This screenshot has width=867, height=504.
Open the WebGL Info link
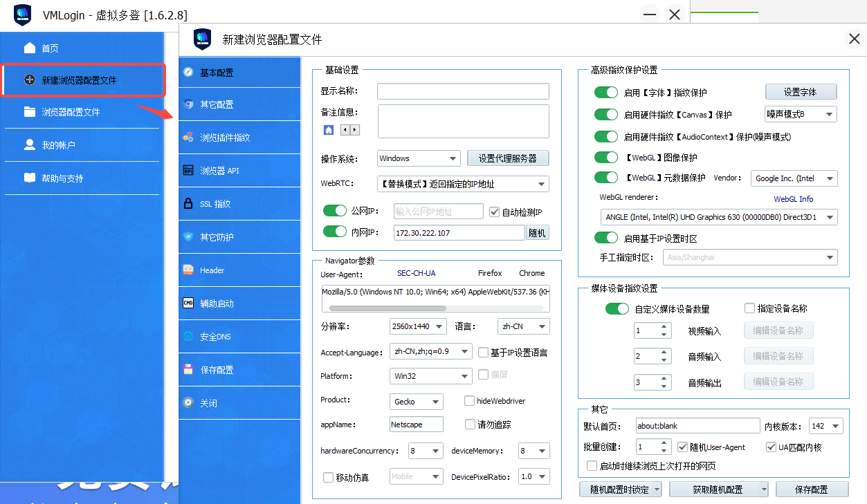click(793, 199)
